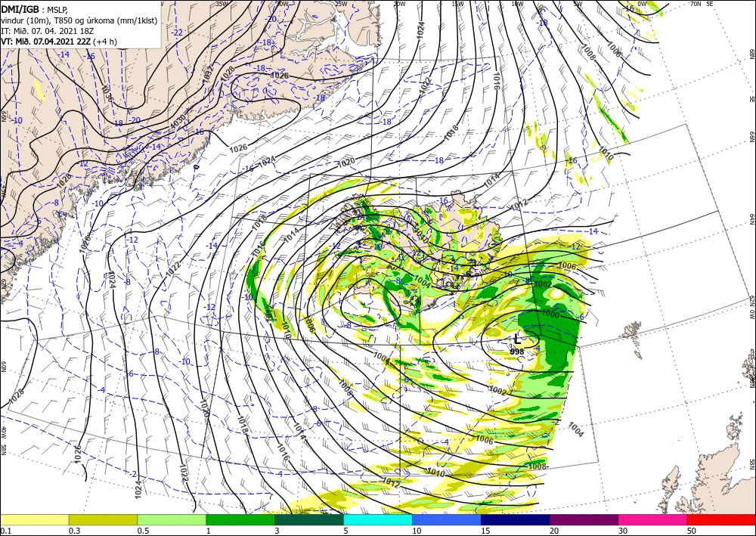Click the pink 30–50 legend swatch
The image size is (756, 536).
click(x=652, y=519)
